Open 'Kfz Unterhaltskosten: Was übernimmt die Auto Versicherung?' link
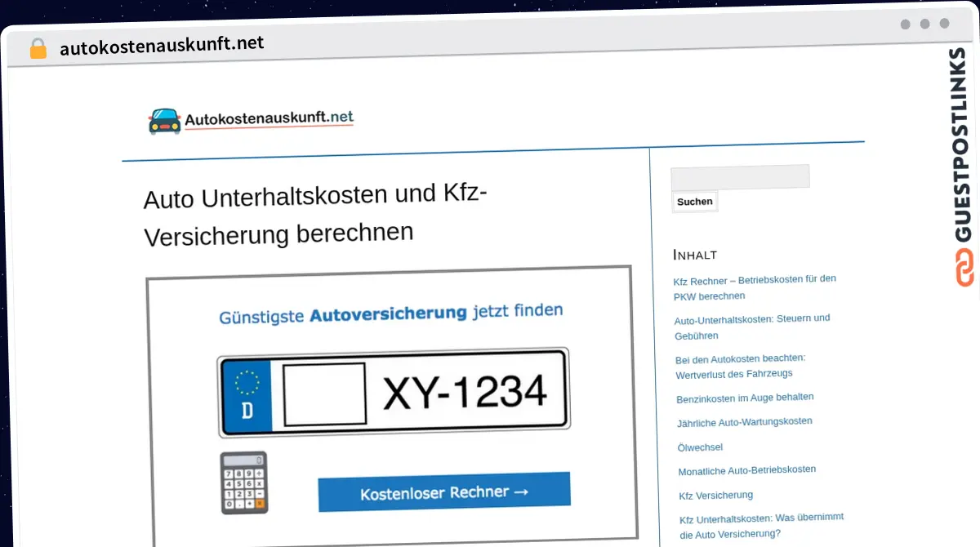The image size is (980, 547). point(761,526)
